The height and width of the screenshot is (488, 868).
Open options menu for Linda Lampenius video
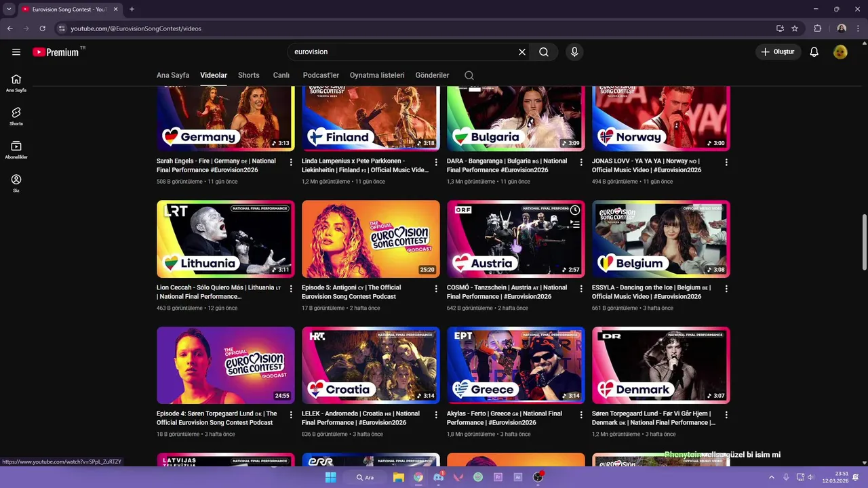tap(436, 163)
